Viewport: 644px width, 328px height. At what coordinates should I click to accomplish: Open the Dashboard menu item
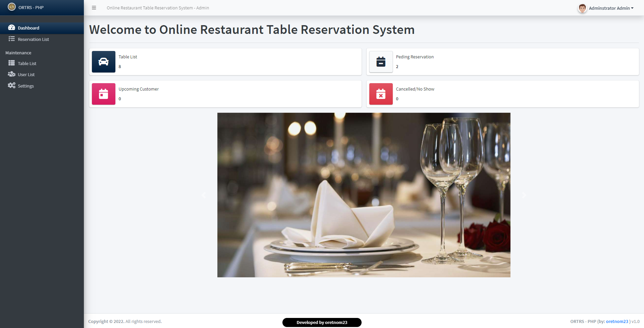pos(42,28)
